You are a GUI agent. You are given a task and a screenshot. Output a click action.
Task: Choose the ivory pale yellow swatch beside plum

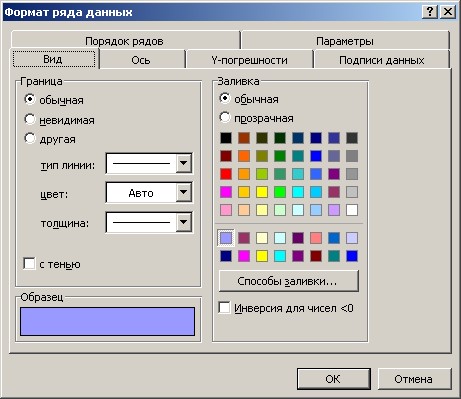[x=262, y=238]
